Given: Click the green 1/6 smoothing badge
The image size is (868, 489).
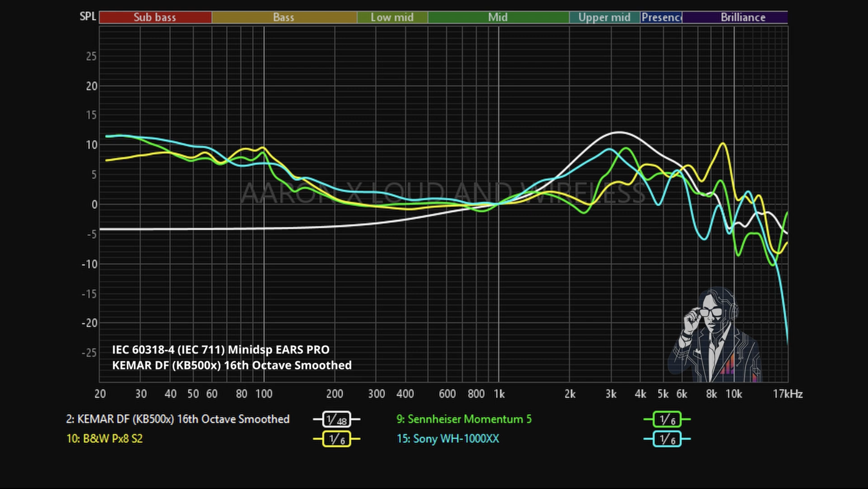Looking at the screenshot, I should pyautogui.click(x=667, y=419).
